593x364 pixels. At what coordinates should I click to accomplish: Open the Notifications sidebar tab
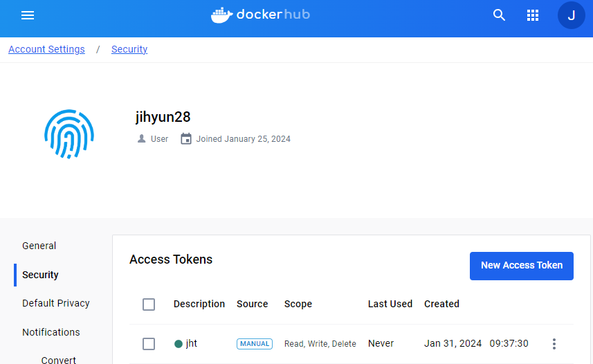(x=51, y=332)
